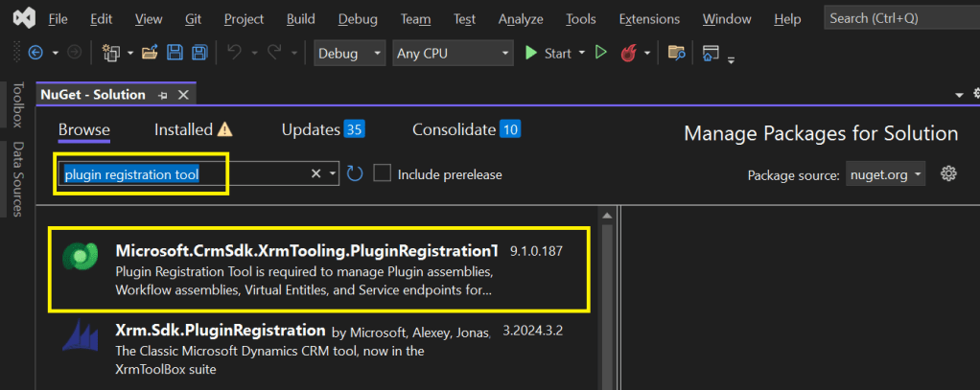980x390 pixels.
Task: Click the plugin registration tool search field
Action: pos(182,174)
